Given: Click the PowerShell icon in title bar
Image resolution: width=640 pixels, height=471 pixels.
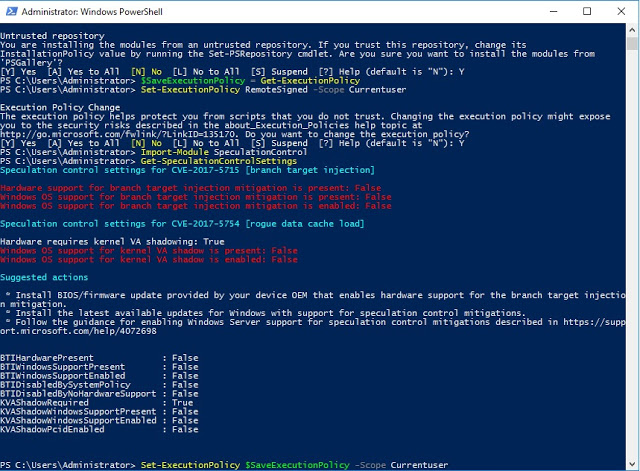Looking at the screenshot, I should tap(12, 11).
